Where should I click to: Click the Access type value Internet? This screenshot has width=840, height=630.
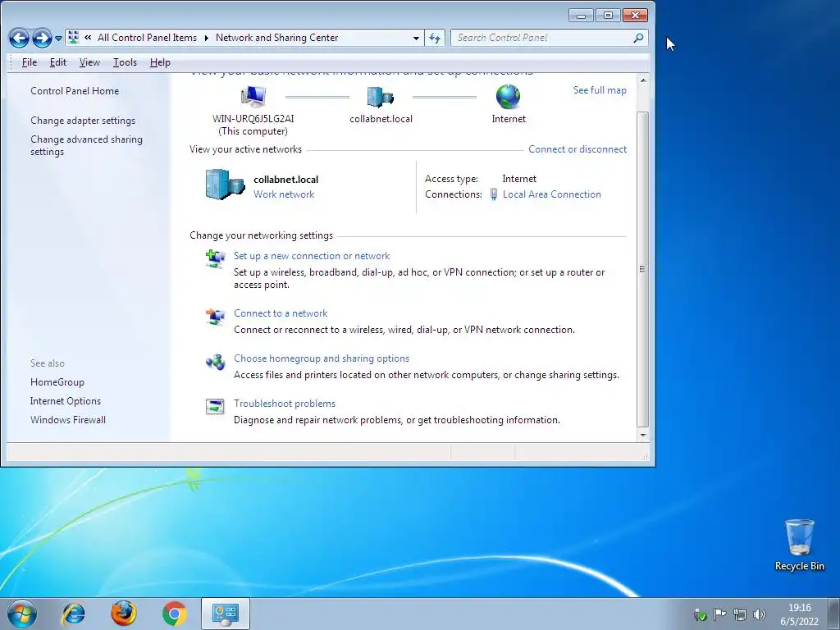pos(519,179)
